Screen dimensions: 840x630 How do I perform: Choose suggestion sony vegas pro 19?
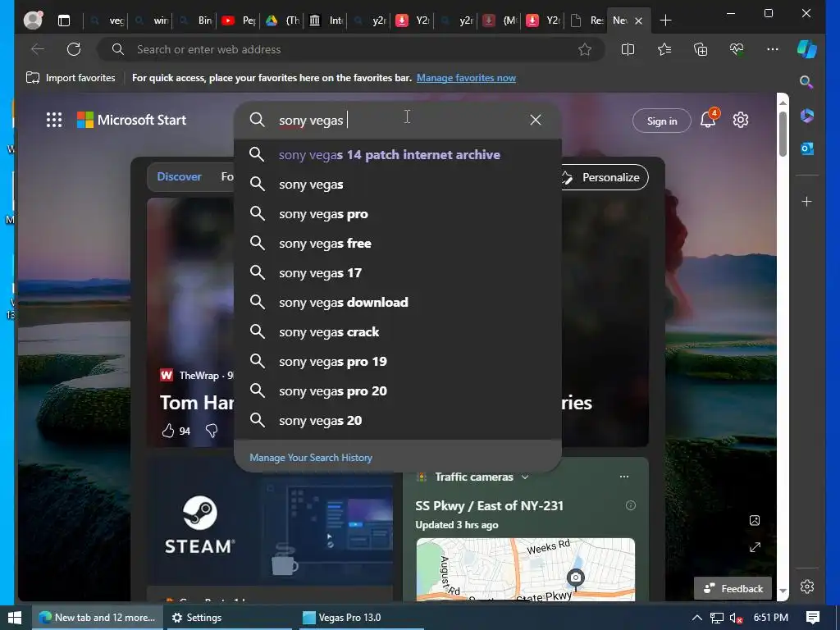[398, 362]
